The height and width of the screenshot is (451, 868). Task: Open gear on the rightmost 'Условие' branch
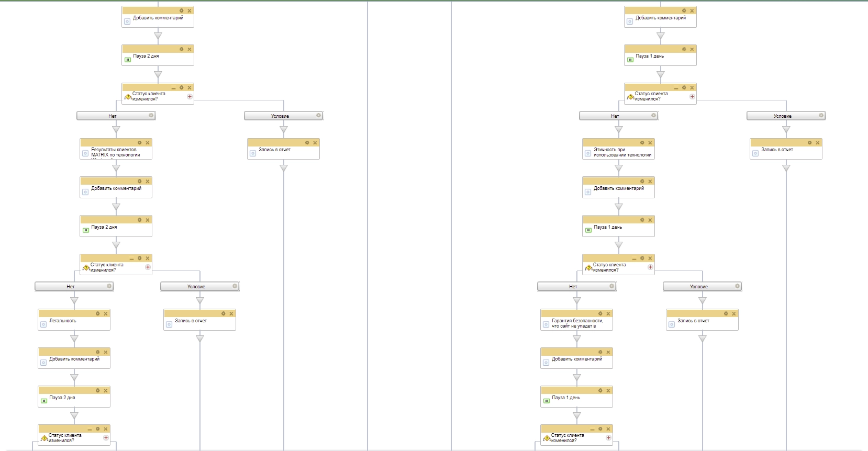pyautogui.click(x=821, y=115)
